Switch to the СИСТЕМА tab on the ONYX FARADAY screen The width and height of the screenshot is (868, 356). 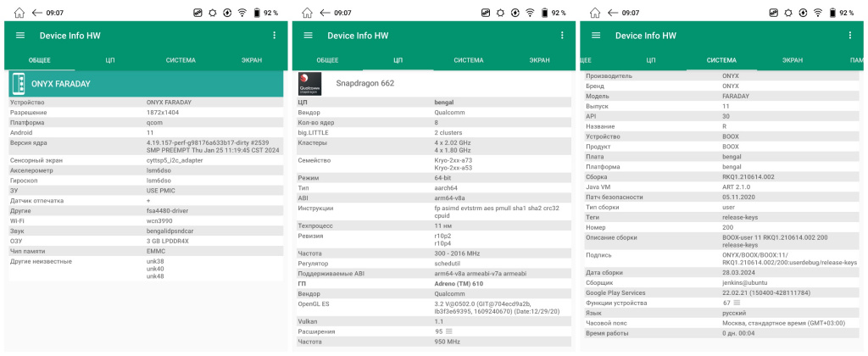pos(181,60)
